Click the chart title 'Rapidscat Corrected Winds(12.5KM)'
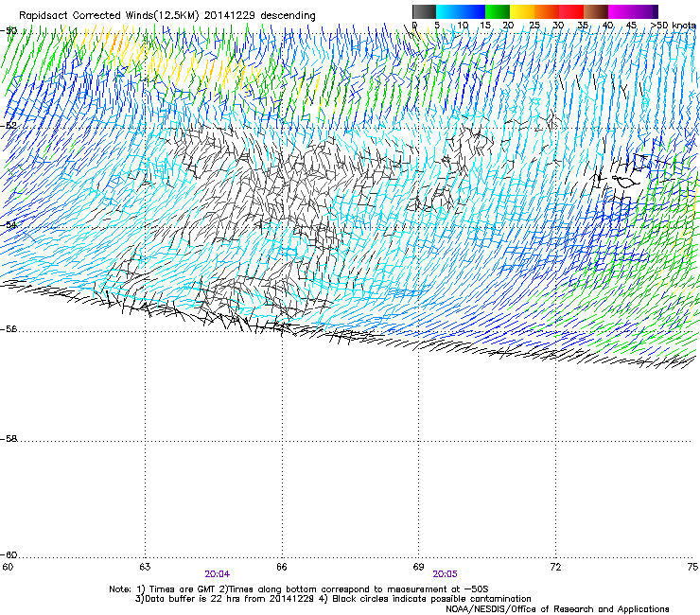This screenshot has height=615, width=700. click(x=109, y=16)
